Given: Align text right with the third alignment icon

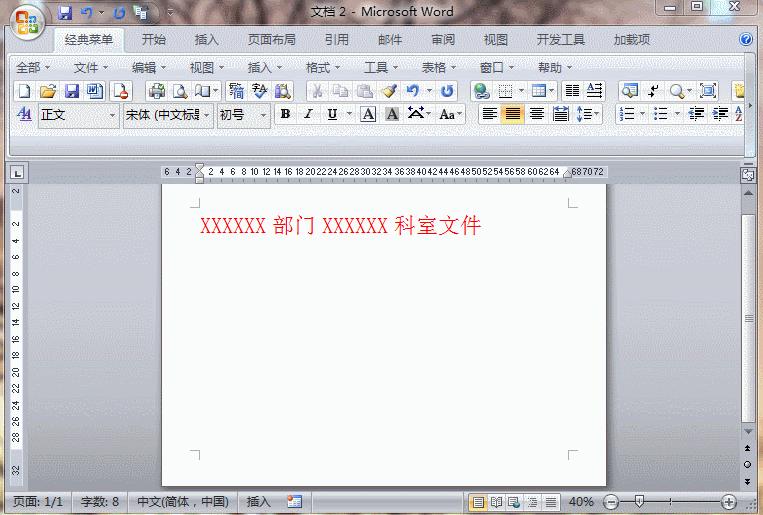Looking at the screenshot, I should 537,115.
